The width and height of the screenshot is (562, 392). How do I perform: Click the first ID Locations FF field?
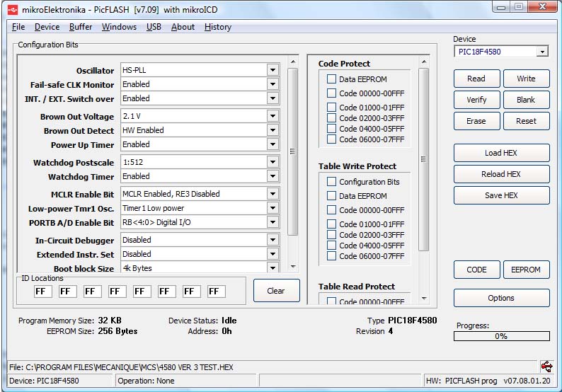[x=42, y=292]
